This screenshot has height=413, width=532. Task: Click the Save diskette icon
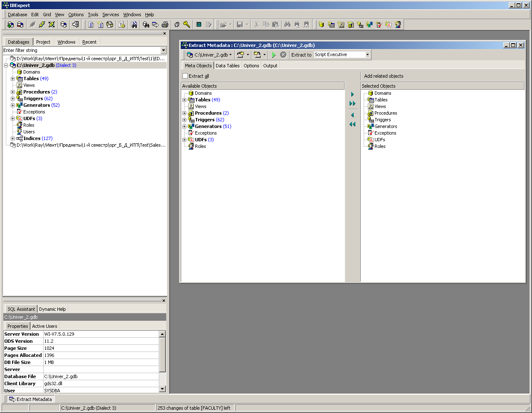240,25
